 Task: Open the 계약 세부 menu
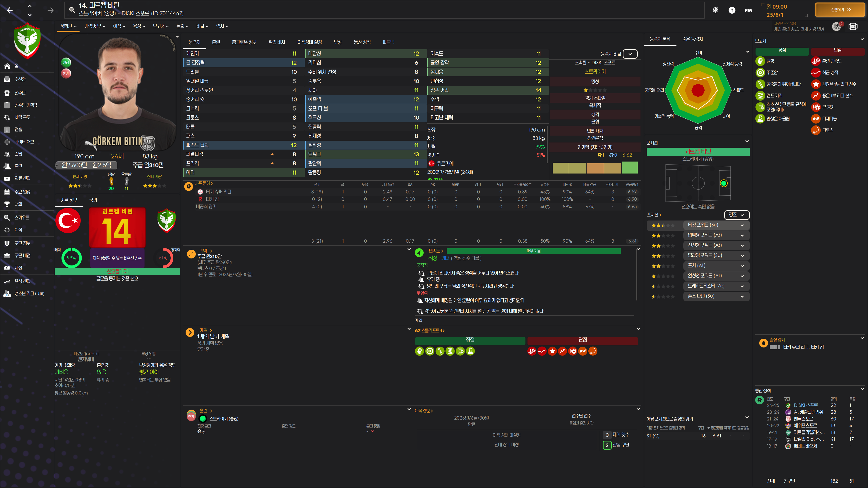pyautogui.click(x=95, y=26)
